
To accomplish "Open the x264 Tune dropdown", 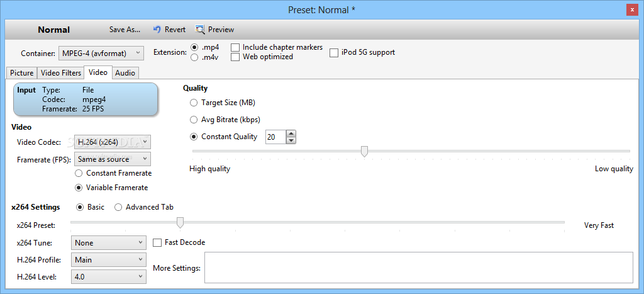I will click(x=108, y=242).
